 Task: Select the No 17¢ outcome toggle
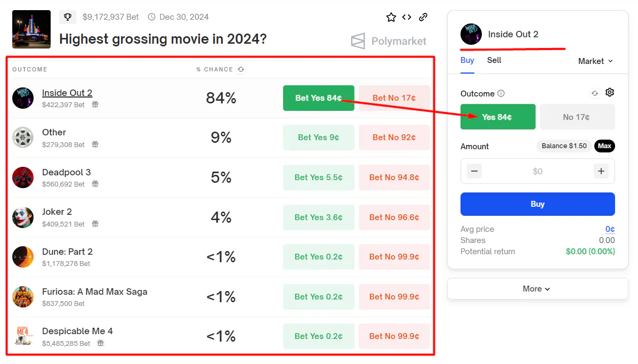[577, 116]
